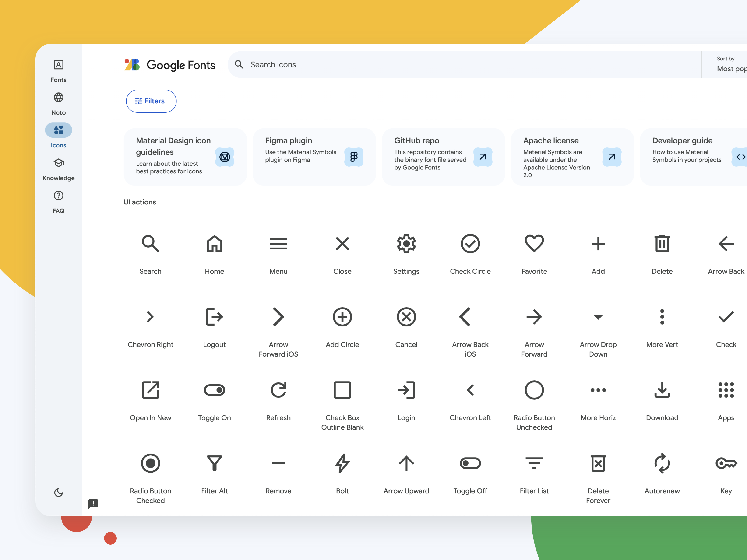This screenshot has width=747, height=560.
Task: Select the Login icon
Action: tap(406, 390)
